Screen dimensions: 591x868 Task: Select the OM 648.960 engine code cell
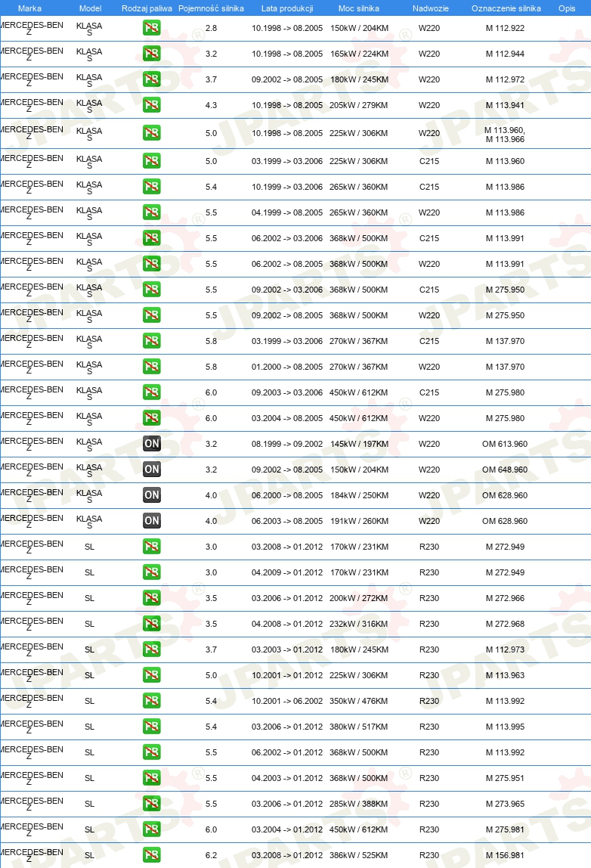point(505,470)
